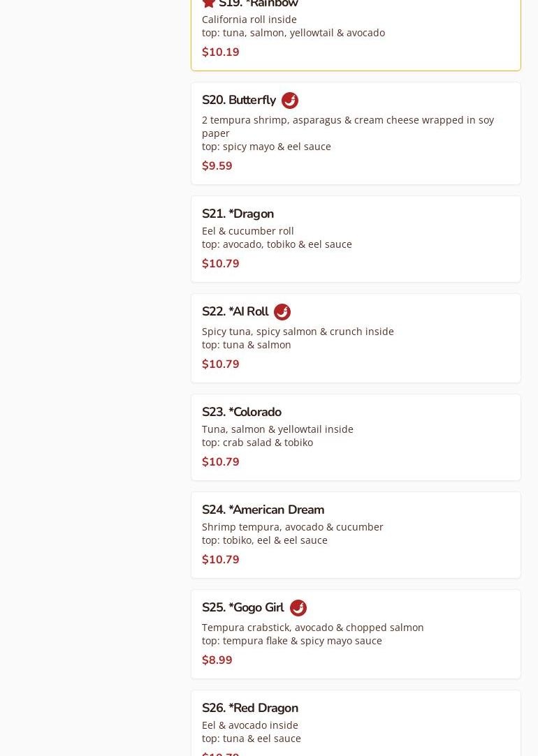Open the S21. Dragon roll item
Image resolution: width=538 pixels, height=756 pixels.
pos(238,214)
